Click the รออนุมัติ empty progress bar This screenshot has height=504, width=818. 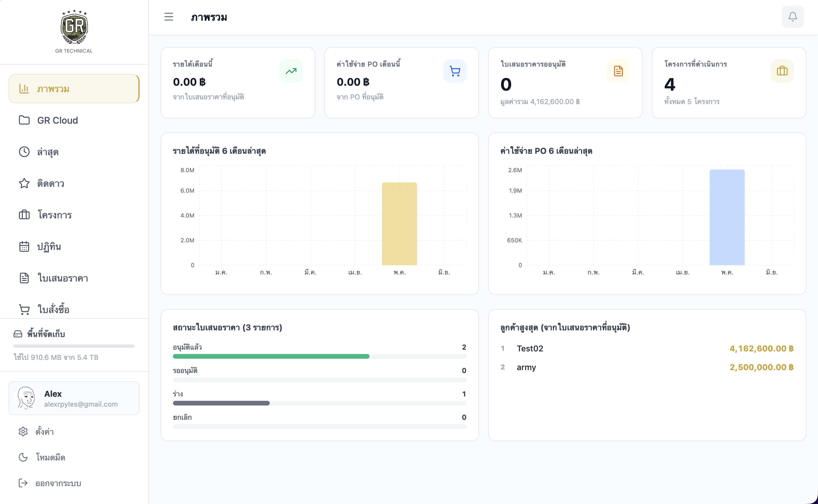pos(319,380)
